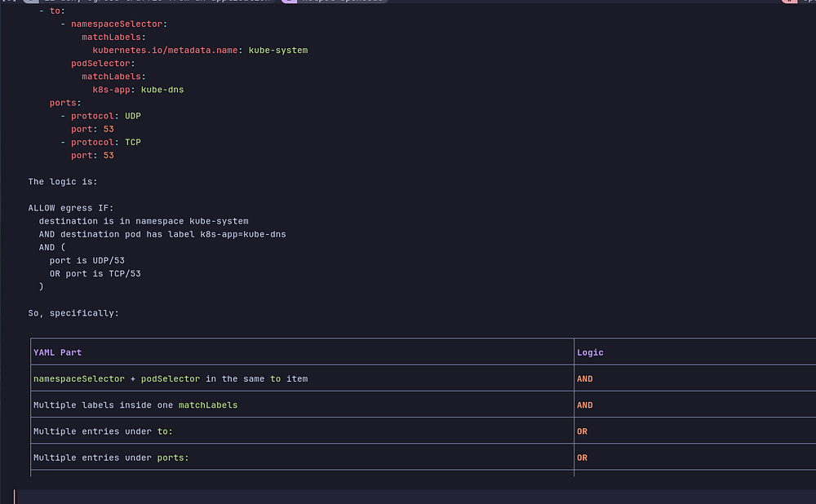816x504 pixels.
Task: Click the "port: 53" line under protocol UDP
Action: coord(92,129)
